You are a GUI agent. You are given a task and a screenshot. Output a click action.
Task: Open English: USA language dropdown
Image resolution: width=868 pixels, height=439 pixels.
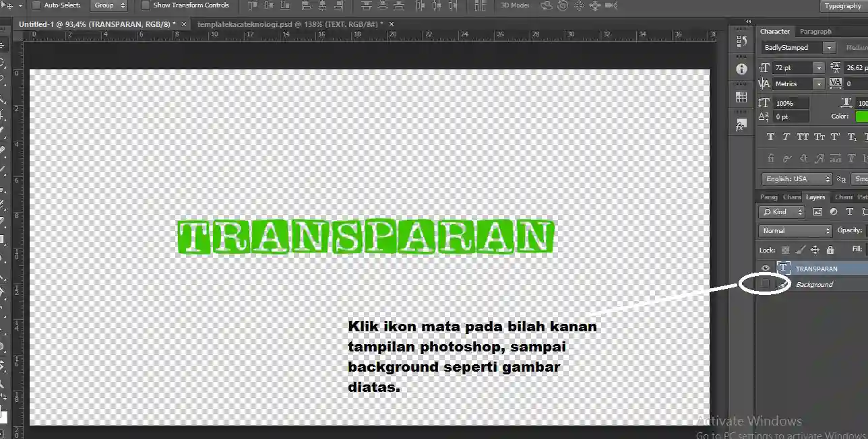pyautogui.click(x=797, y=179)
